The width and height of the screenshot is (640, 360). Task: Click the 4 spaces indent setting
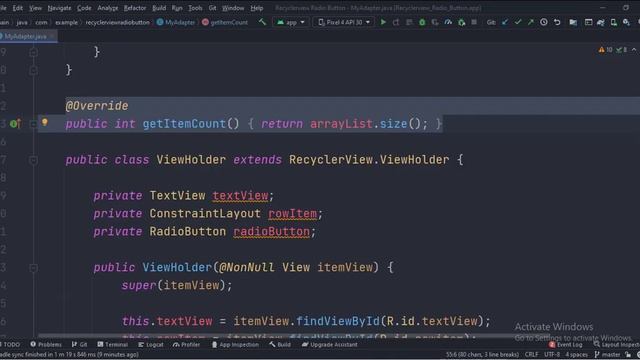tap(576, 354)
